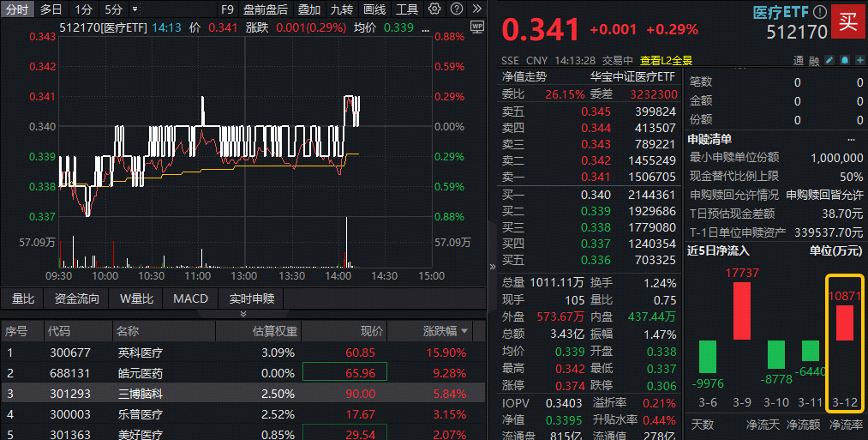Image resolution: width=868 pixels, height=440 pixels.
Task: Collapse the panel with double chevron below indicators
Action: pos(242,314)
